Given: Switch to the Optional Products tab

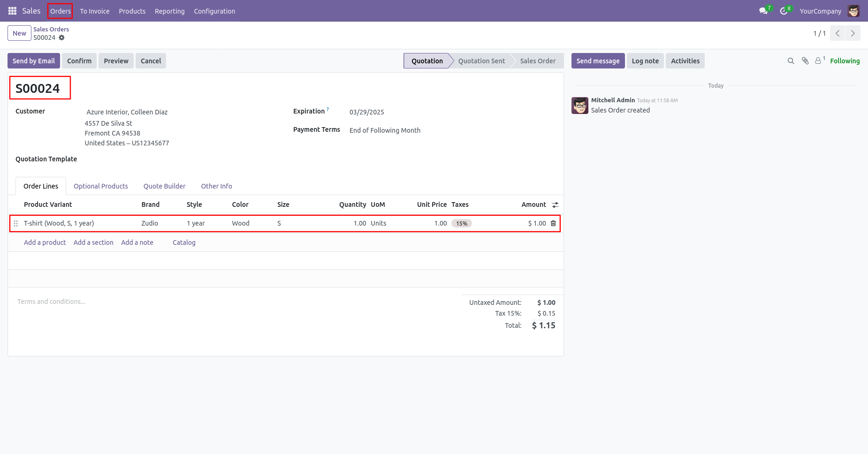Looking at the screenshot, I should pyautogui.click(x=101, y=186).
